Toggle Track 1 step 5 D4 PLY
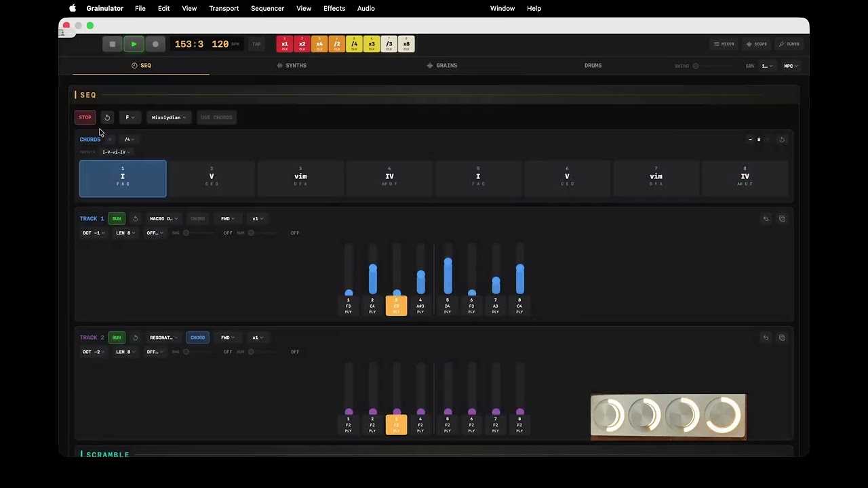 [x=448, y=306]
